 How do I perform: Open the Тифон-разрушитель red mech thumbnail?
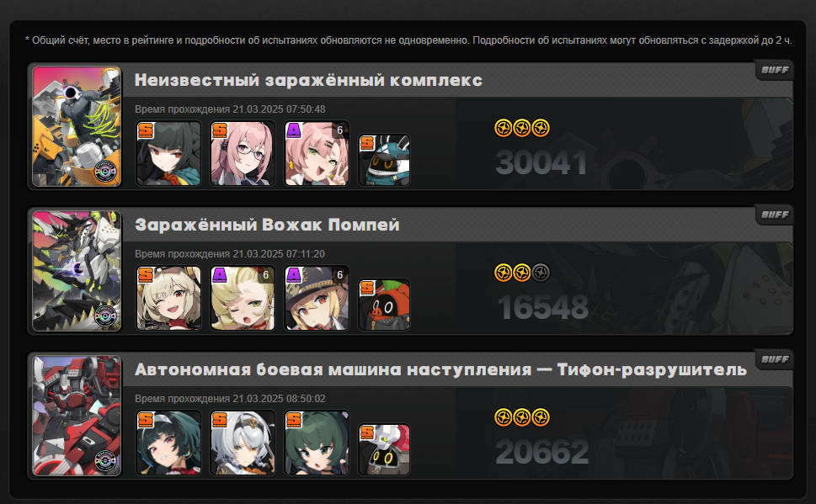[x=77, y=415]
